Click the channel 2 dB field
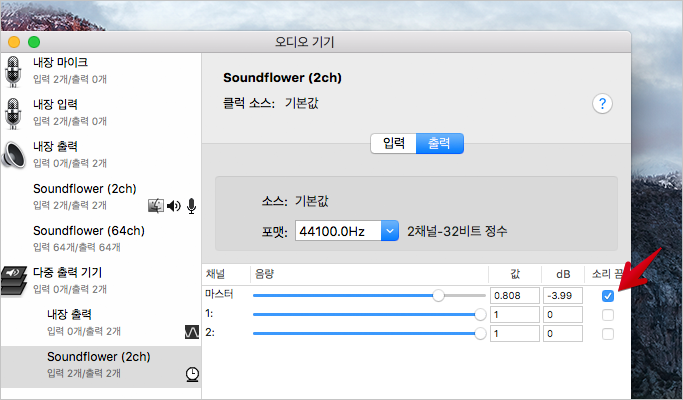 563,334
